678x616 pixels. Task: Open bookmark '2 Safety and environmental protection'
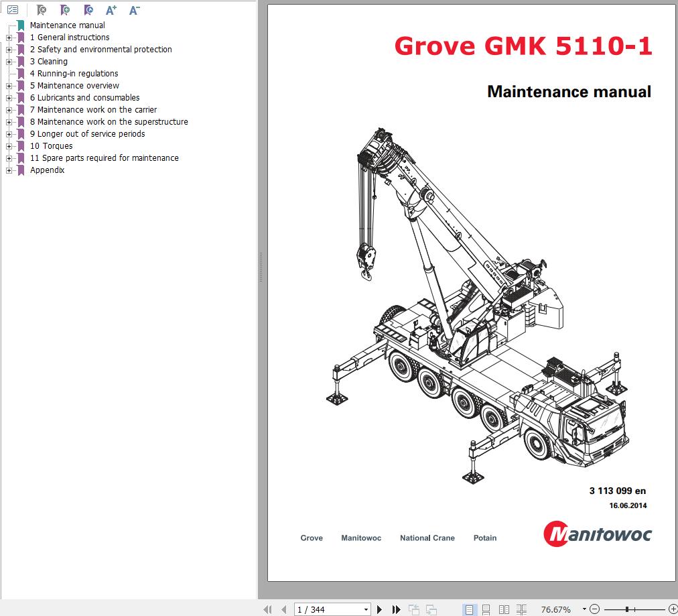point(100,50)
